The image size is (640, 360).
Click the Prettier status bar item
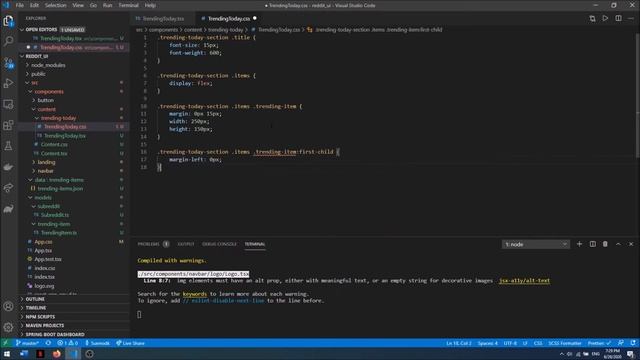point(599,343)
